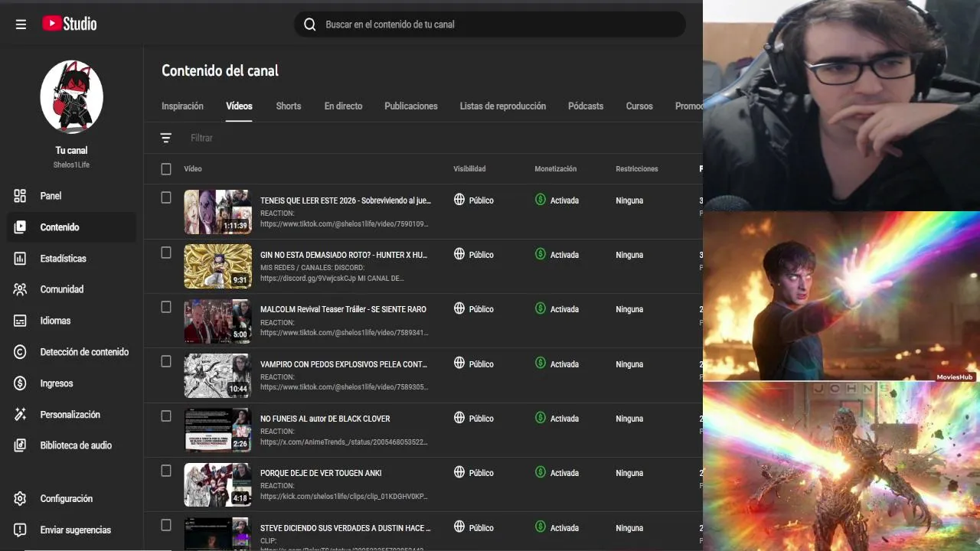Click the Contenido sidebar icon
The width and height of the screenshot is (980, 551).
tap(20, 227)
